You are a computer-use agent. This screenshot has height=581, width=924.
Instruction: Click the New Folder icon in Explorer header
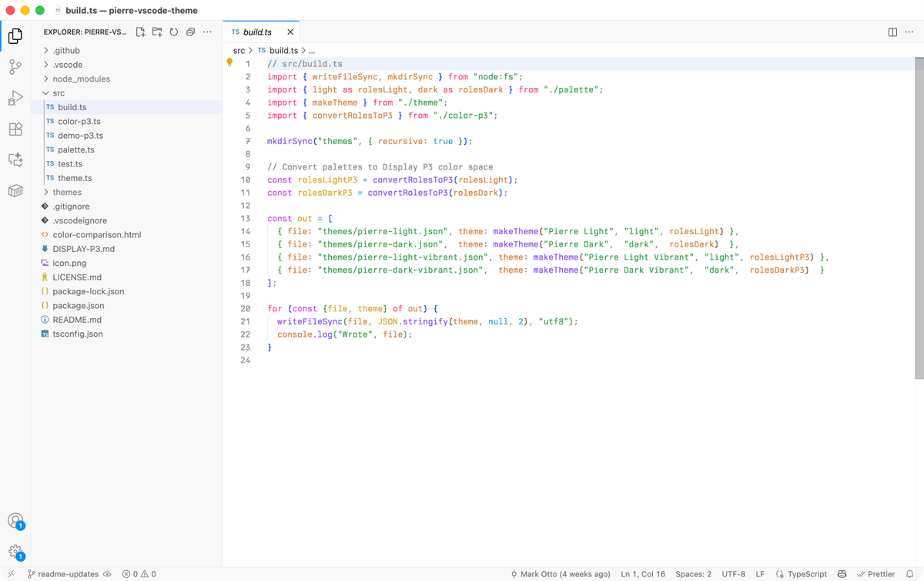(157, 32)
